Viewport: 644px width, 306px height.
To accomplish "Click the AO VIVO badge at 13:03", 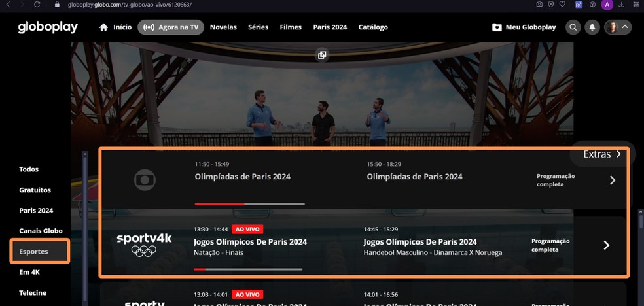I will pyautogui.click(x=247, y=294).
